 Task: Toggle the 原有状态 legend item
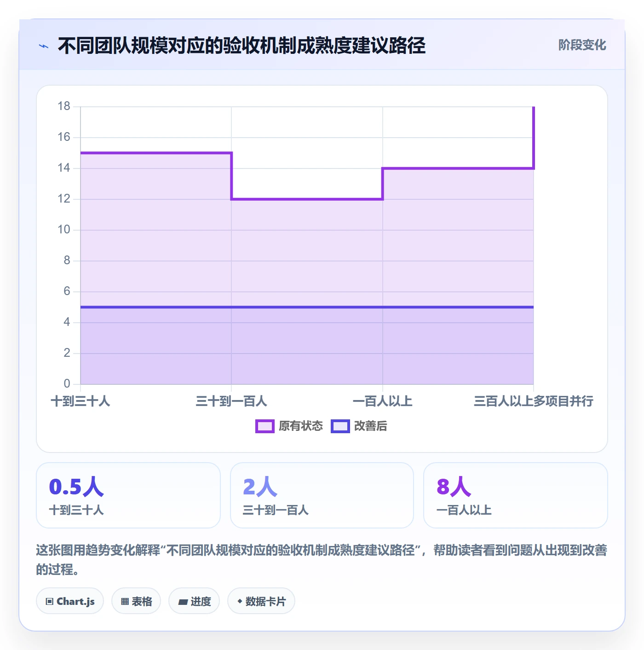pyautogui.click(x=289, y=426)
